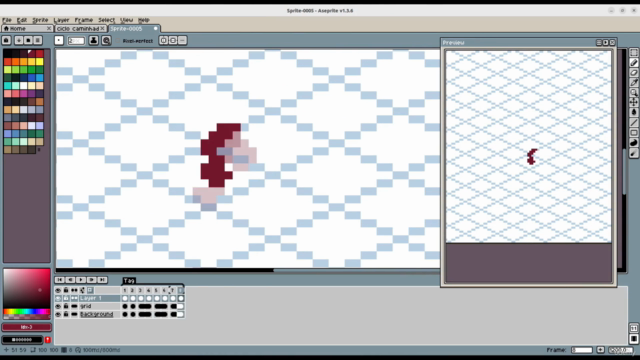The width and height of the screenshot is (640, 360).
Task: Toggle visibility of Background layer
Action: click(58, 314)
